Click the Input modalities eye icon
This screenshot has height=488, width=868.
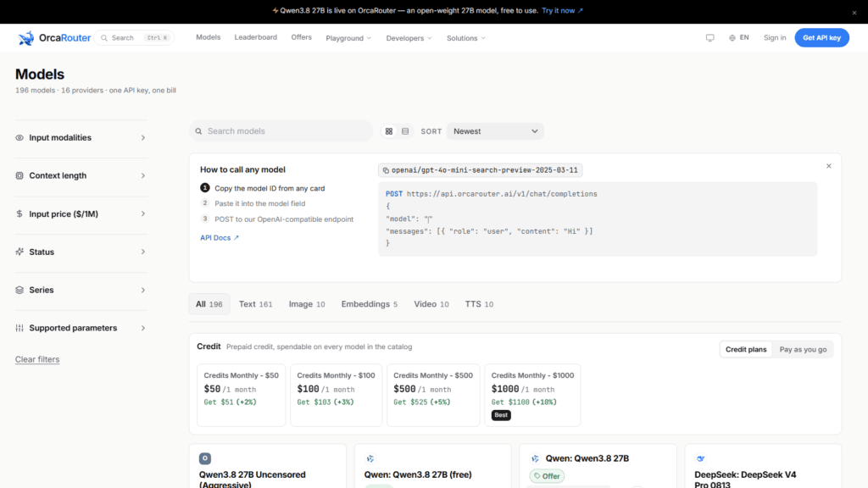point(19,138)
